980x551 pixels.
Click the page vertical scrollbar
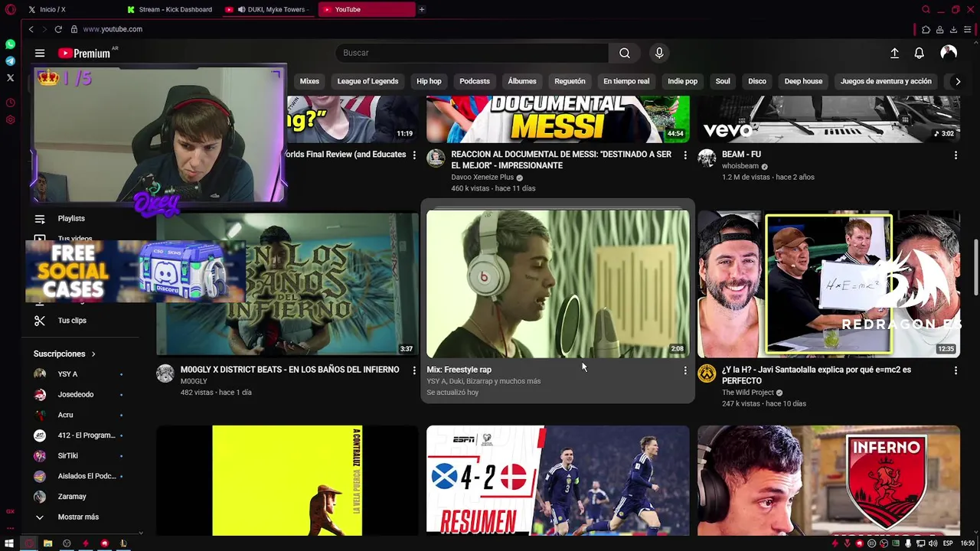[975, 267]
